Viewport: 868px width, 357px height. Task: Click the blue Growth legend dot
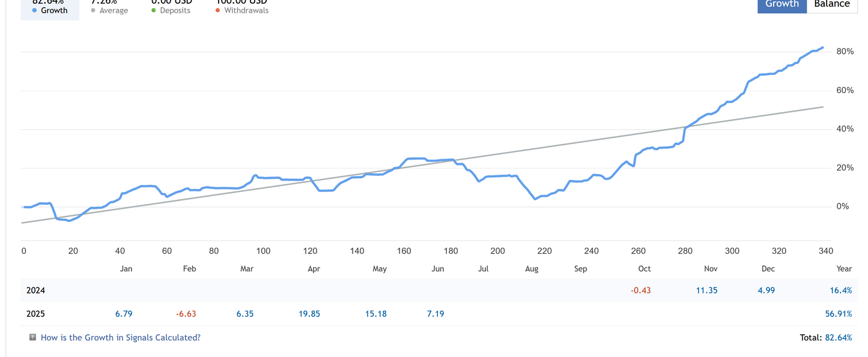click(x=34, y=11)
